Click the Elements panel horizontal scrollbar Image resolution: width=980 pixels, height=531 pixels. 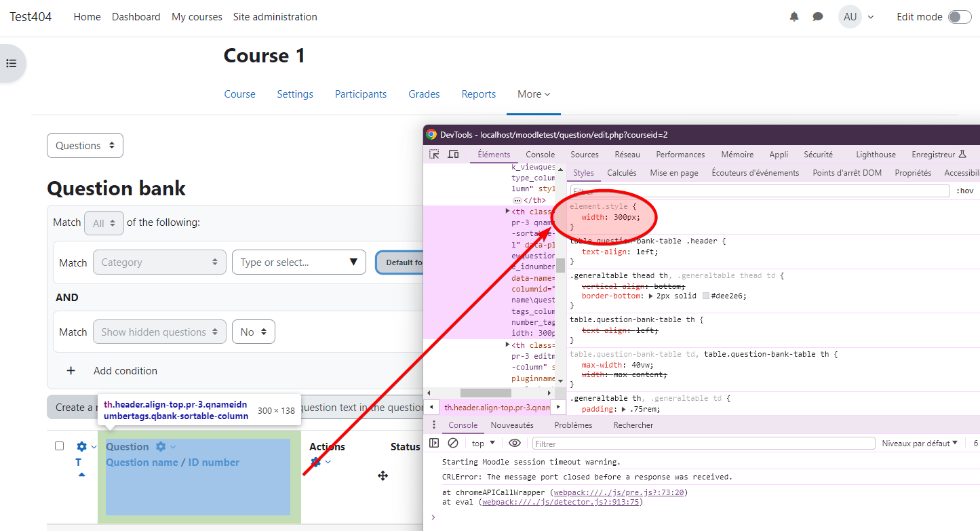[486, 393]
